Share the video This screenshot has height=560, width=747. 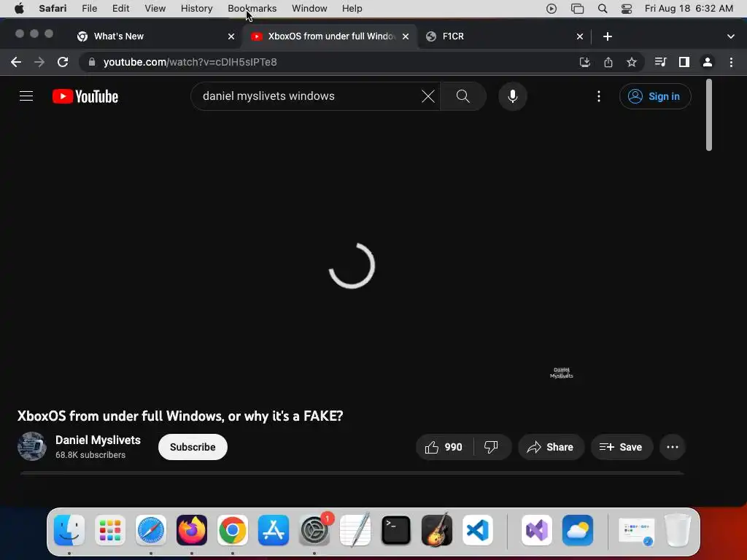[551, 447]
